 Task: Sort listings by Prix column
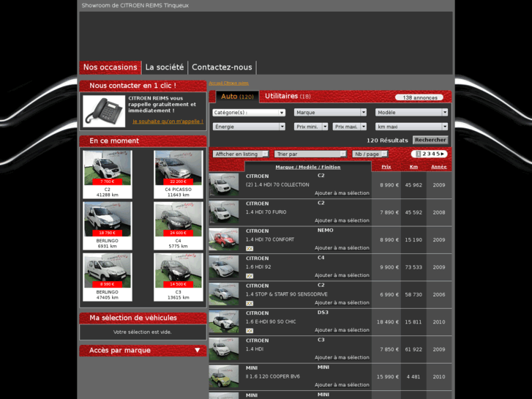point(386,167)
